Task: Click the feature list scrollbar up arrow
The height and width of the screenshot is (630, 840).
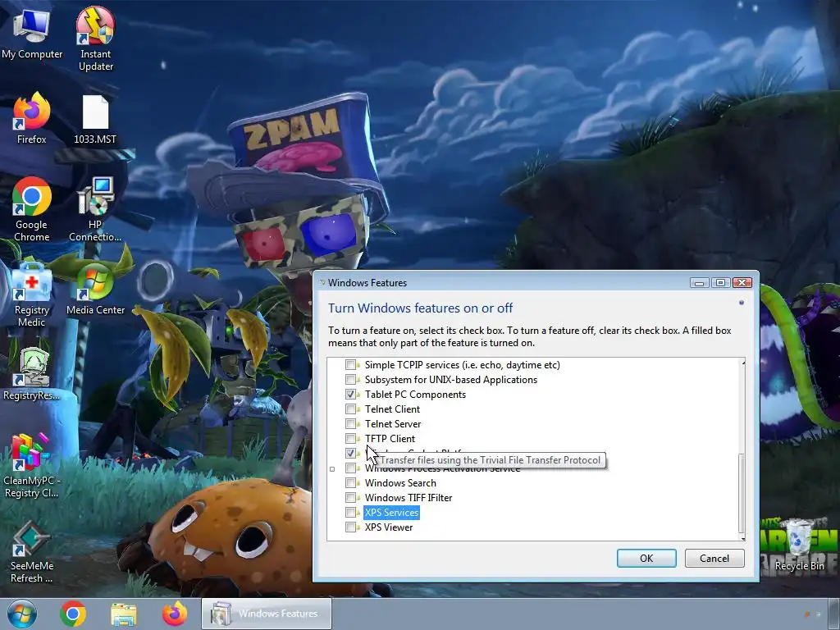Action: pos(742,363)
